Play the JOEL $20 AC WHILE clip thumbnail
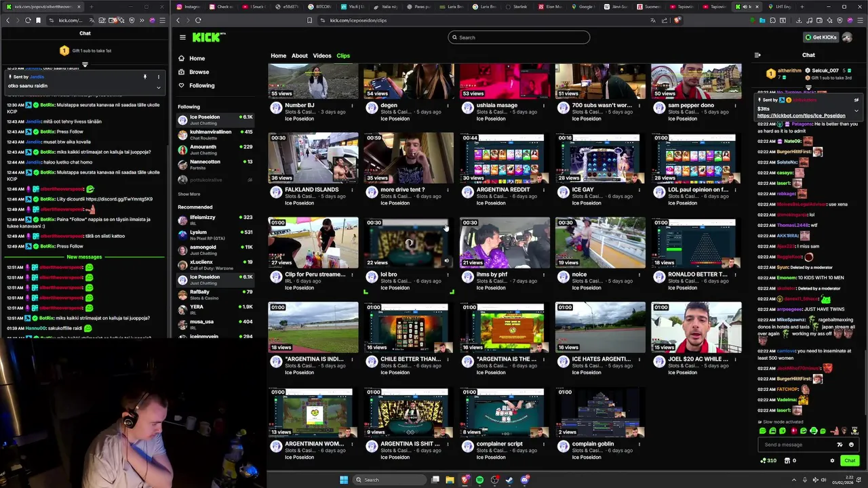 [x=696, y=327]
